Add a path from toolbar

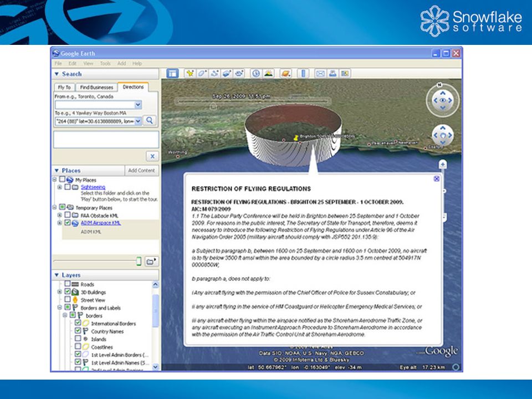pyautogui.click(x=214, y=73)
